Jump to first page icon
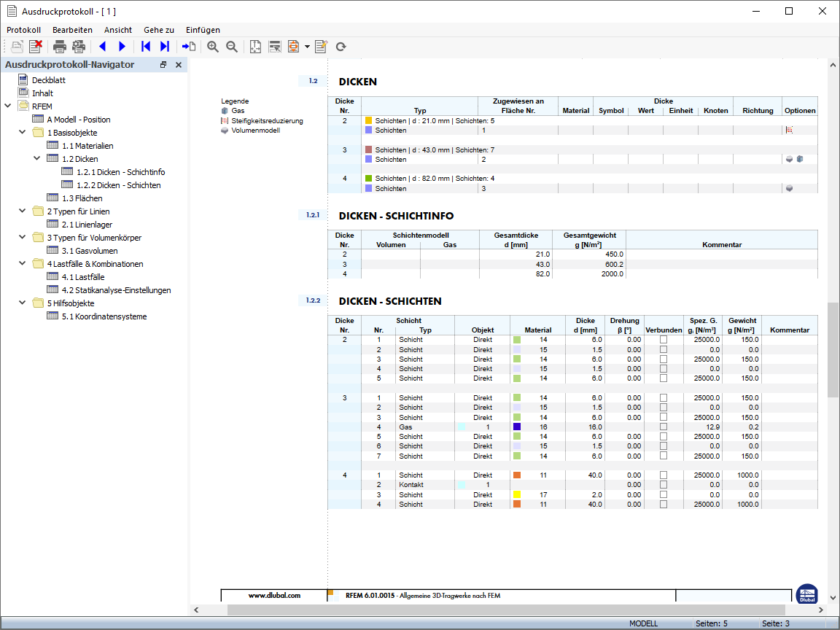 click(146, 47)
